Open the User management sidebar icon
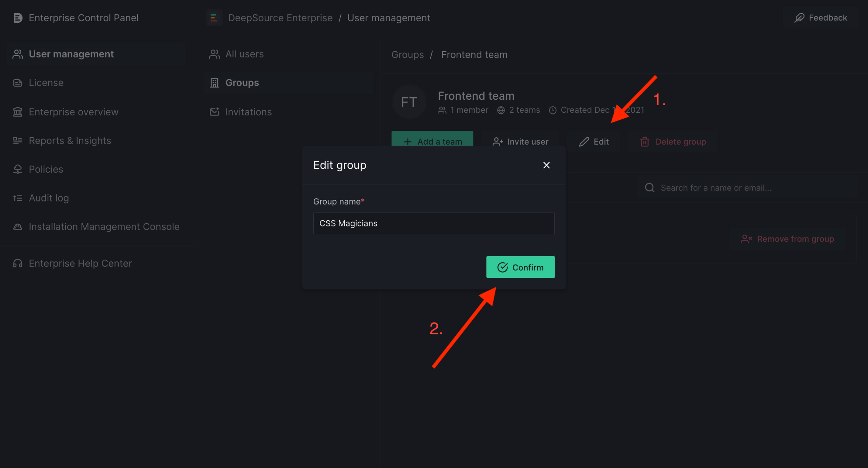Image resolution: width=868 pixels, height=468 pixels. [x=18, y=53]
